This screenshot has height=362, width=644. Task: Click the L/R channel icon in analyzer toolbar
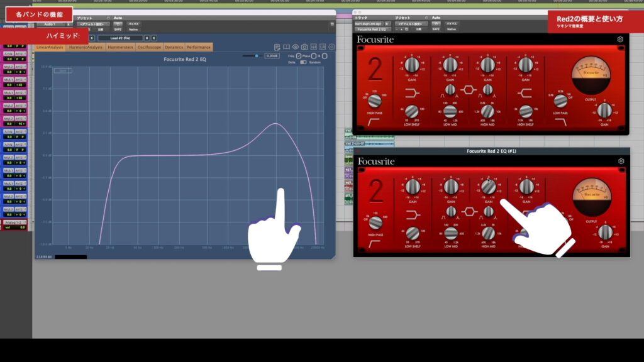tap(323, 47)
